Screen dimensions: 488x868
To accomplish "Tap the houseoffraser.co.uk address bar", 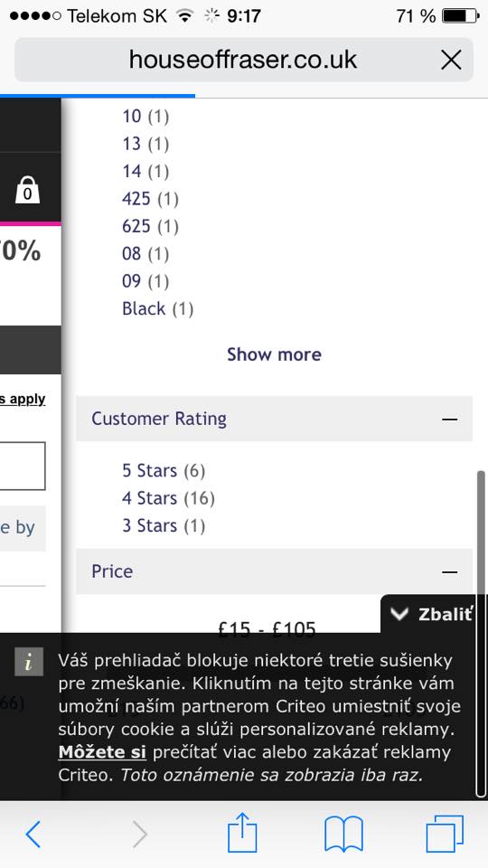I will pos(244,60).
